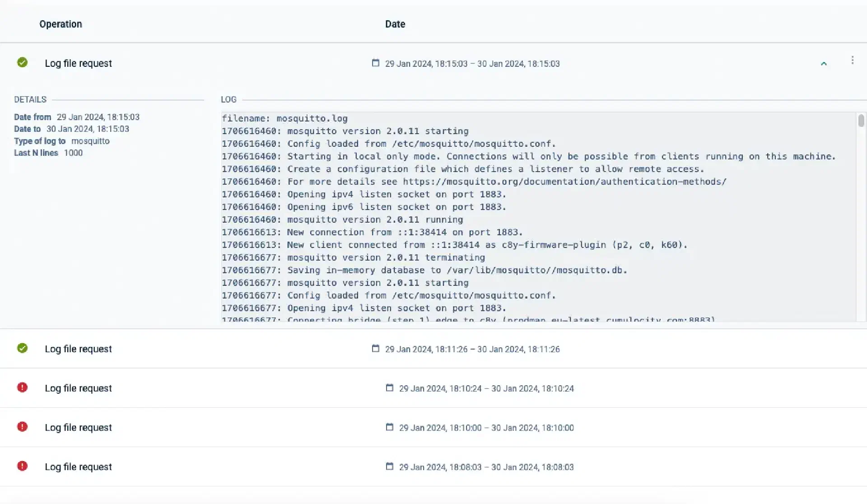
Task: Expand the failed 18:08:03 Log file request
Action: 78,467
